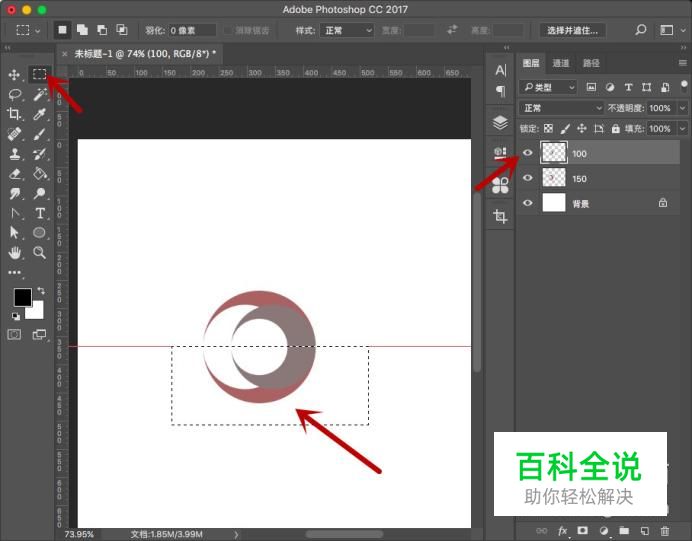This screenshot has width=692, height=541.
Task: Lock image pixels with brush icon
Action: point(565,128)
